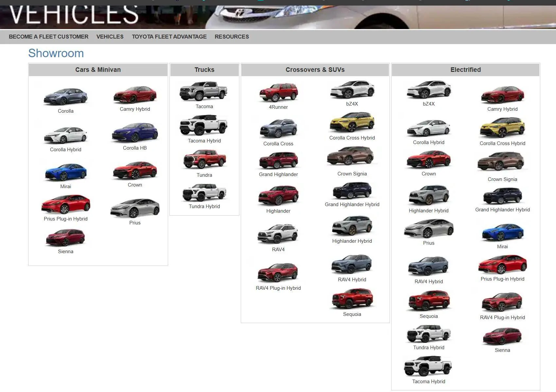This screenshot has width=556, height=392.
Task: Open the 4Runner thumbnail in Crossovers & SUVs
Action: point(278,92)
